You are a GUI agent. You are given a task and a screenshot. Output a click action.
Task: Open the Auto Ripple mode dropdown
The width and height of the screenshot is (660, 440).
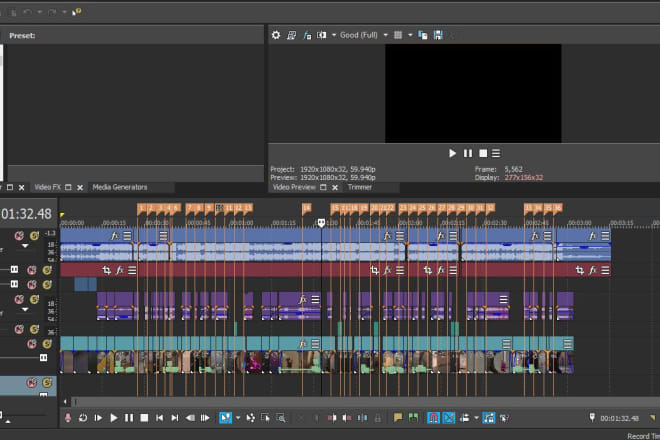click(476, 418)
